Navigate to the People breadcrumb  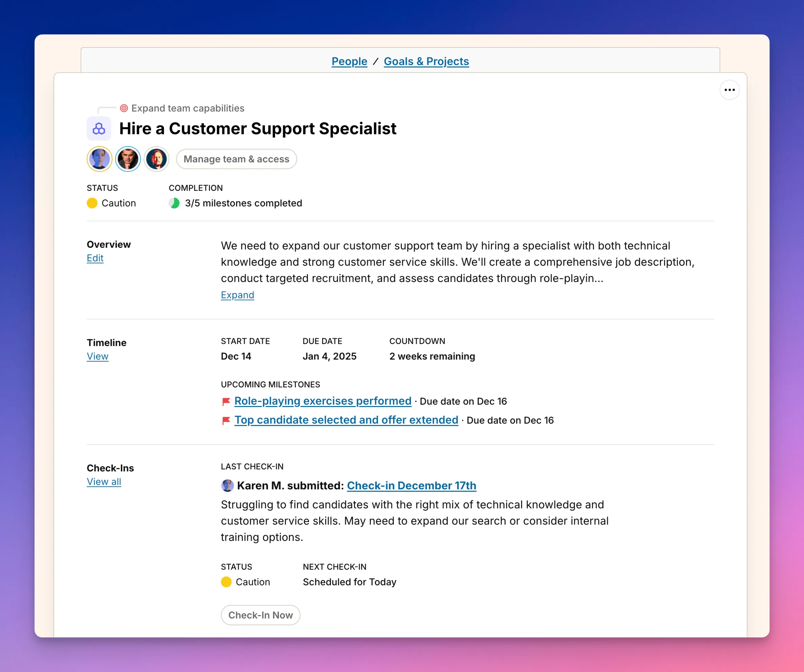point(349,61)
